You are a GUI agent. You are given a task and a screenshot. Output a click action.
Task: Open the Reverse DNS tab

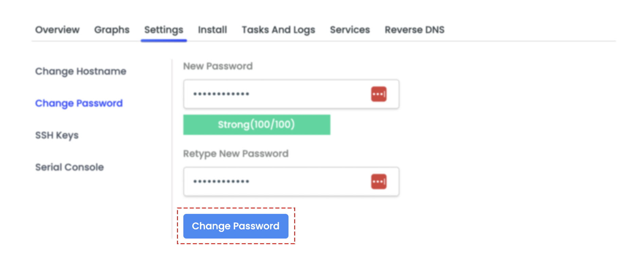[x=414, y=30]
